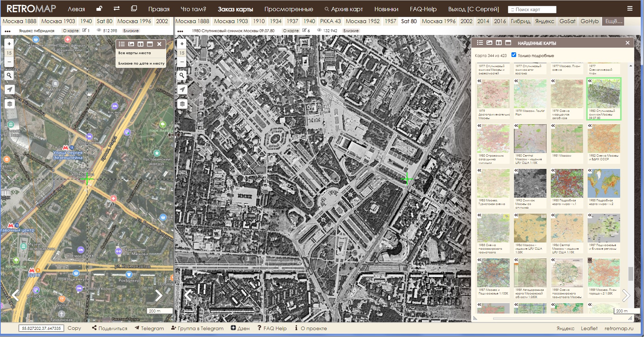Open the '1982 Схема Москвы и ВДНХ СССР' thumbnail
Image resolution: width=644 pixels, height=337 pixels.
(x=604, y=139)
